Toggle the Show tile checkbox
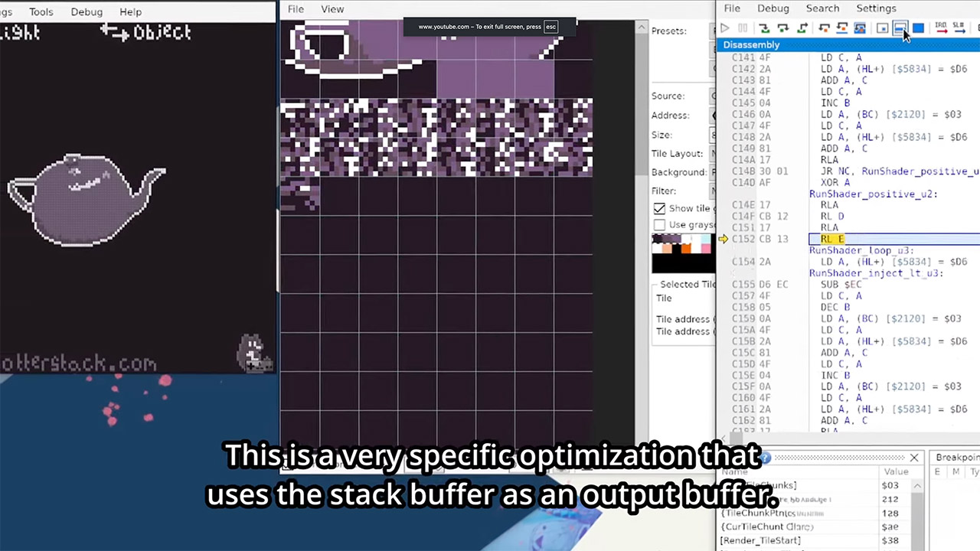The width and height of the screenshot is (980, 551). point(659,208)
